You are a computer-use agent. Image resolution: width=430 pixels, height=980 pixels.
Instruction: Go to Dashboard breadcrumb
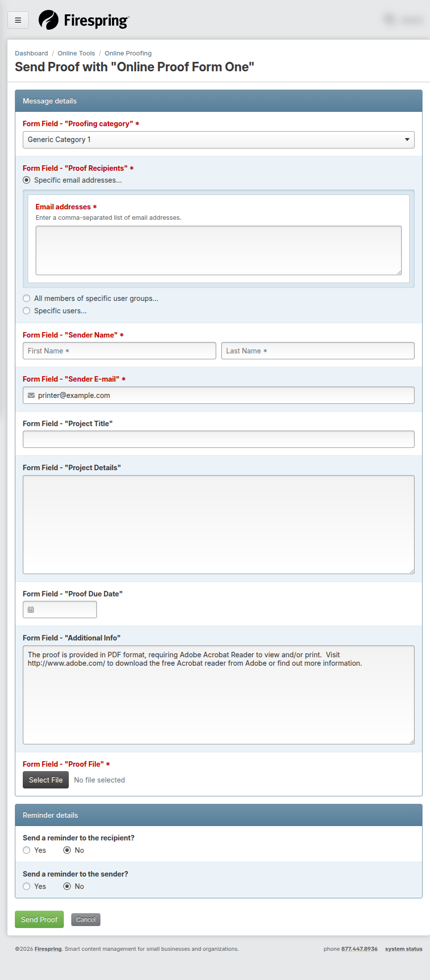point(32,53)
